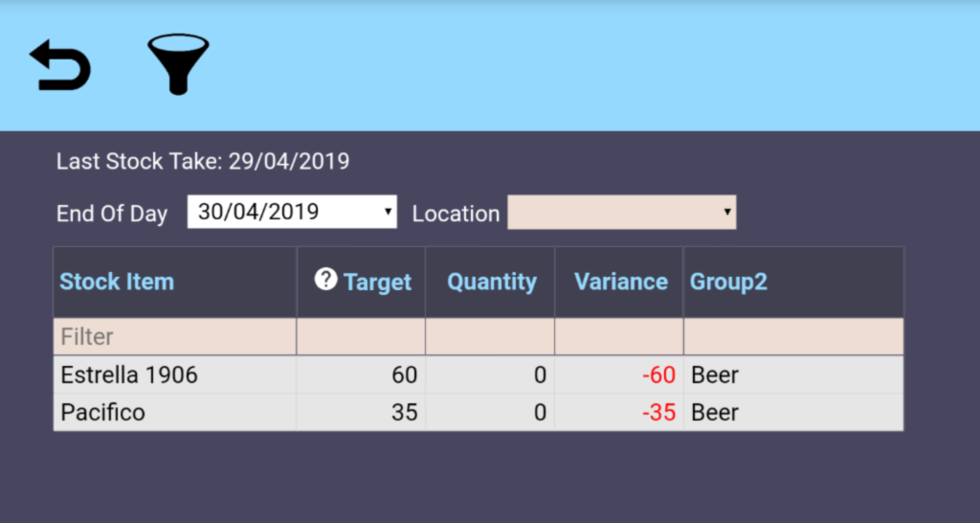The width and height of the screenshot is (980, 523).
Task: Click the Stock Item filter field
Action: click(x=174, y=337)
